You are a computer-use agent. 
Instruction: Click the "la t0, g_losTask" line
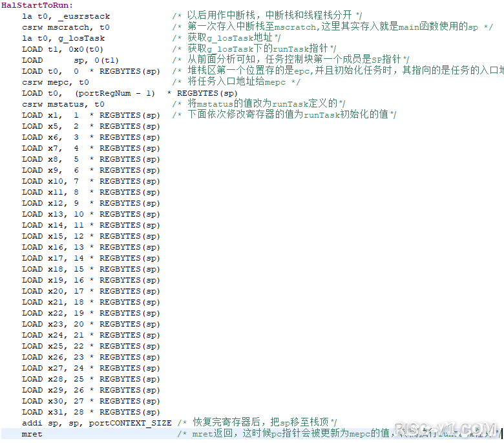pyautogui.click(x=63, y=38)
